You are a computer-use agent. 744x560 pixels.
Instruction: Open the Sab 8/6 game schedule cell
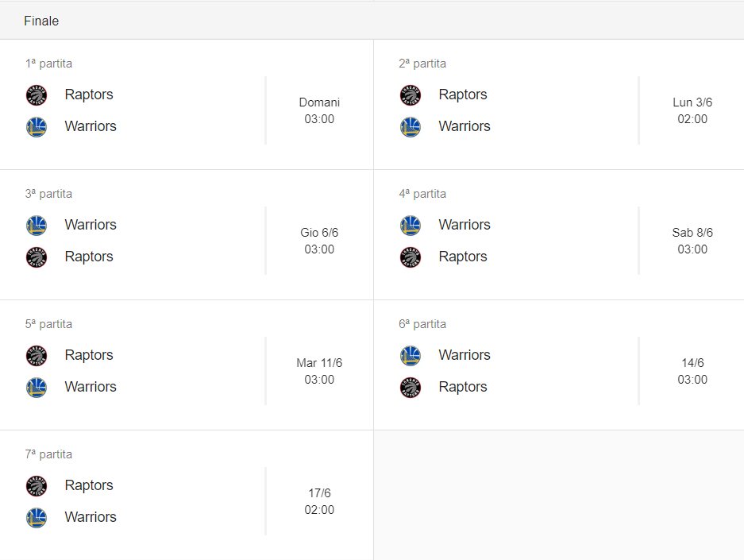click(x=692, y=241)
